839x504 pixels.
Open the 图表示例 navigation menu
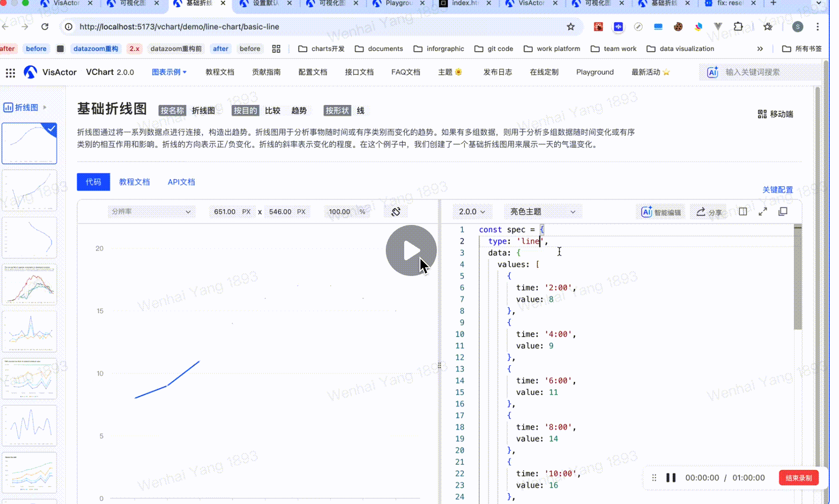(x=169, y=72)
